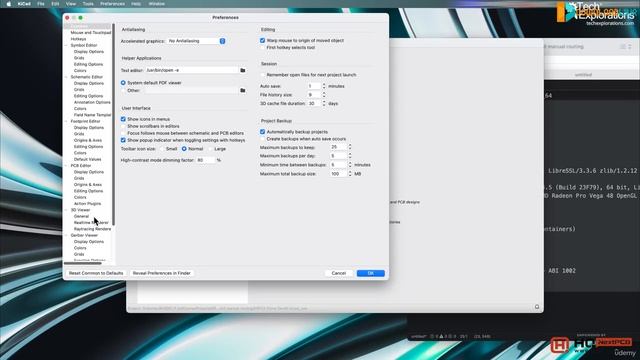Image resolution: width=640 pixels, height=360 pixels.
Task: Select Other PDF viewer radio button
Action: pyautogui.click(x=123, y=90)
